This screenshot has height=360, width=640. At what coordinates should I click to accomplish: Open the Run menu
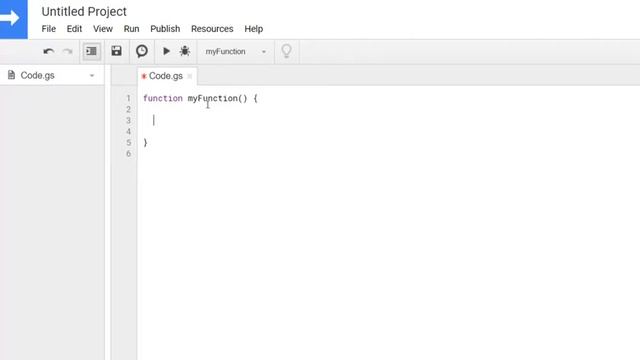point(131,29)
